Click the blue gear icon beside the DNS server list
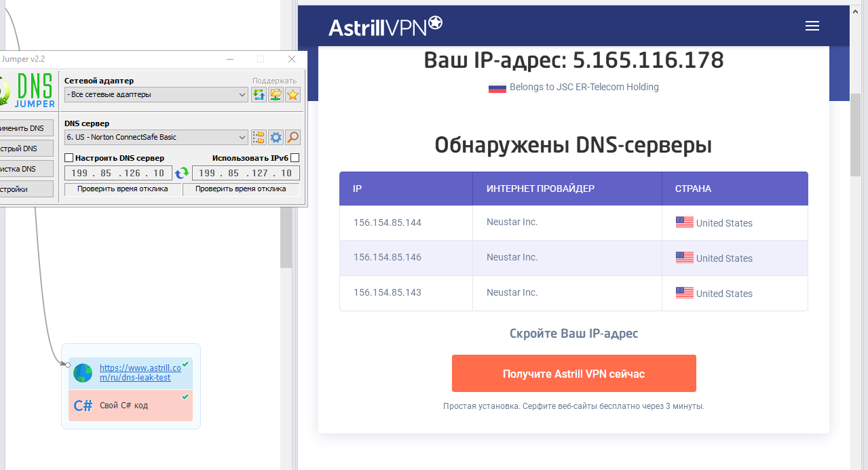The image size is (868, 470). click(276, 138)
